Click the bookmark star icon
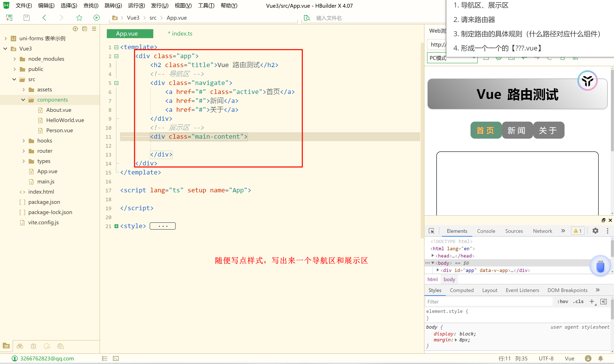The height and width of the screenshot is (364, 614). tap(79, 18)
